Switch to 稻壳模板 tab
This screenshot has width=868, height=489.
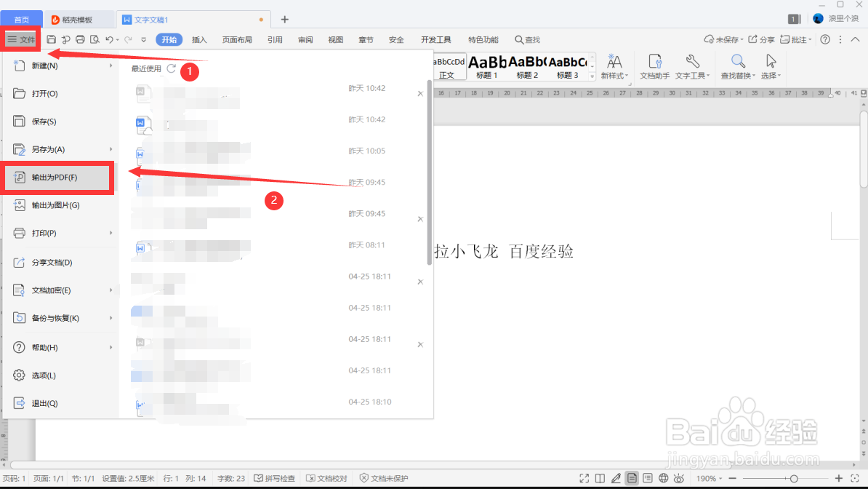[79, 20]
